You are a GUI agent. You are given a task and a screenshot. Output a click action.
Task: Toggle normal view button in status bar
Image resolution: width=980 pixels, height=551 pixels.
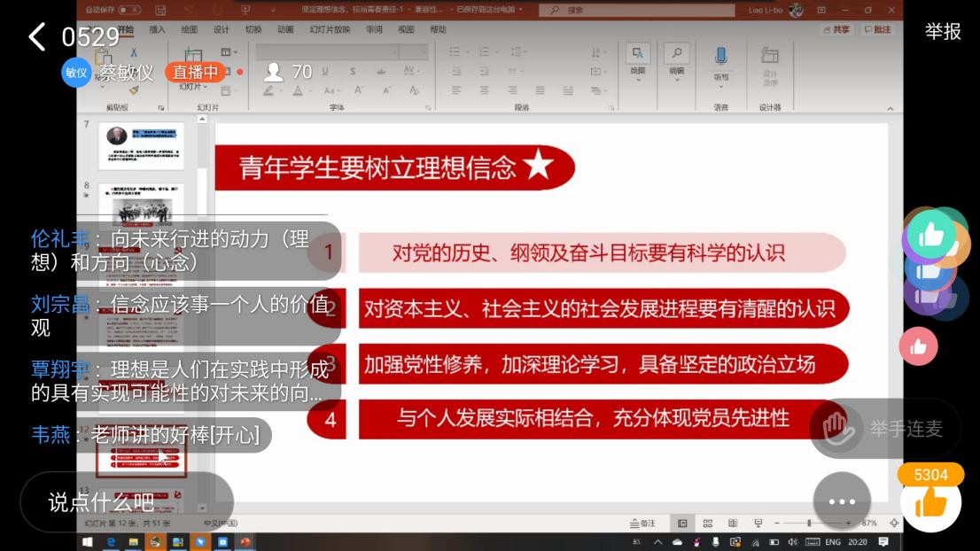[682, 524]
